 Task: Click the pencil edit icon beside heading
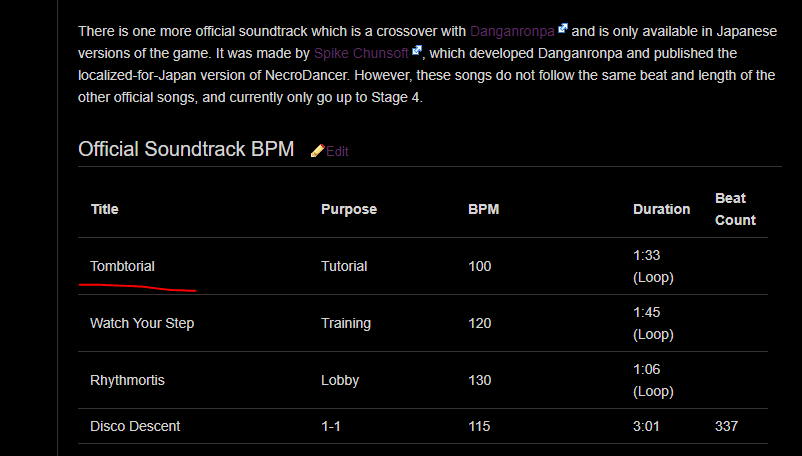pyautogui.click(x=317, y=151)
